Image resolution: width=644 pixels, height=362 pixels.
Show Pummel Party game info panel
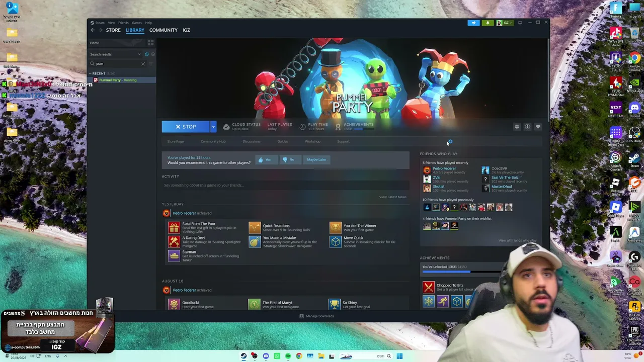(x=527, y=127)
